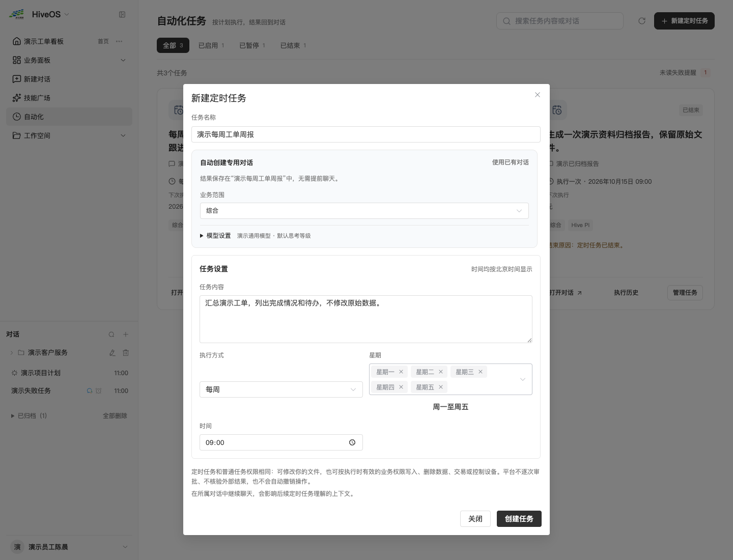Expand the 模型设置 disclosure section
The image size is (733, 560).
pos(215,236)
